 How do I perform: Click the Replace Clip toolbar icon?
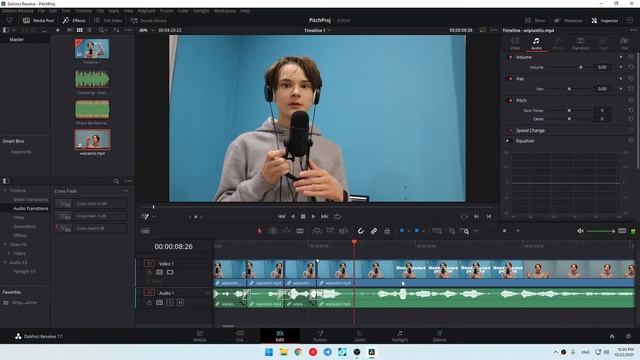[x=343, y=231]
